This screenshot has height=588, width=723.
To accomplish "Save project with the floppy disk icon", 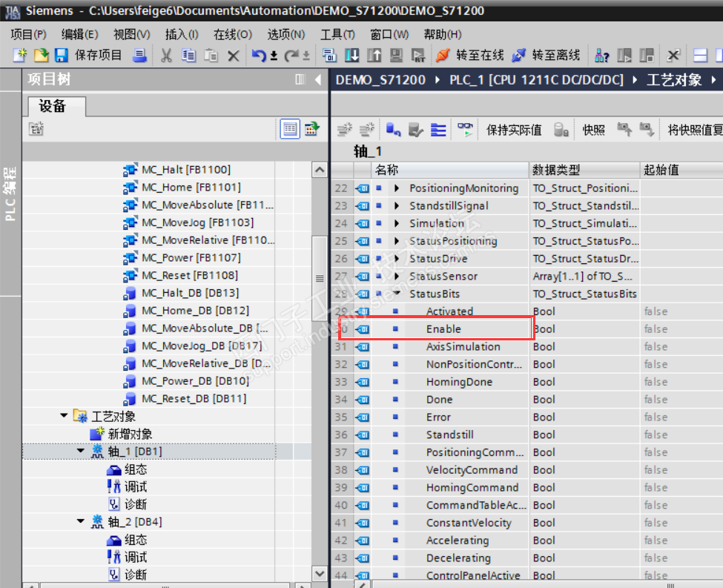I will (x=62, y=56).
